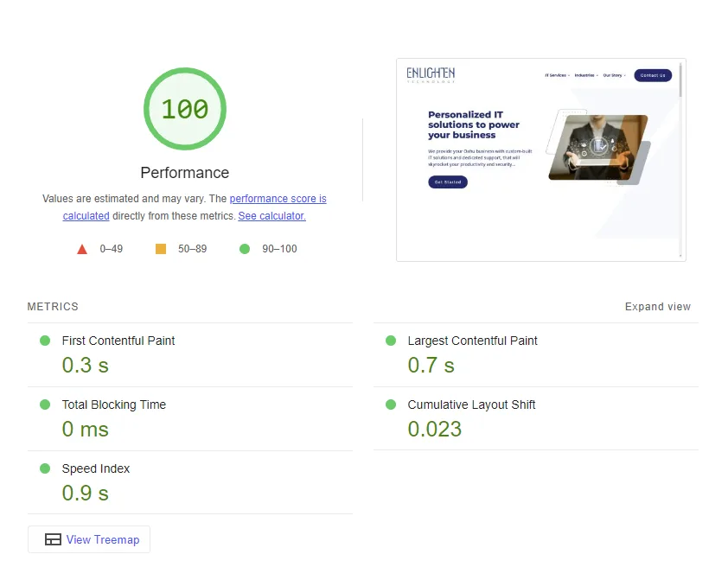This screenshot has width=728, height=567.
Task: Click the 0.9 s metric value
Action: [x=86, y=494]
